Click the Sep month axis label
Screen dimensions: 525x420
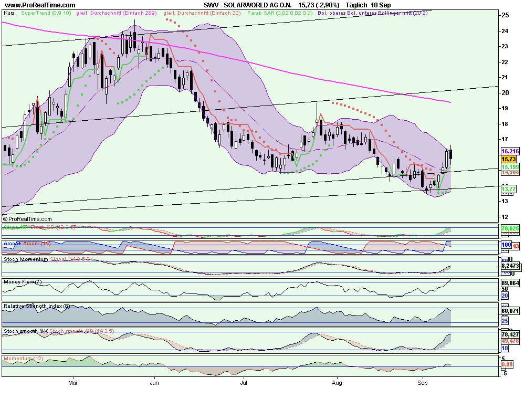click(x=423, y=383)
